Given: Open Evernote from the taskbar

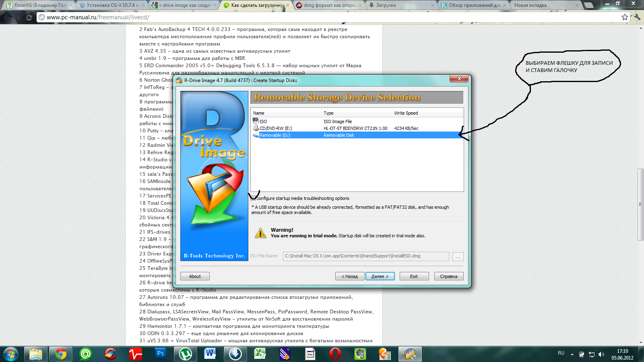Looking at the screenshot, I should pyautogui.click(x=360, y=354).
